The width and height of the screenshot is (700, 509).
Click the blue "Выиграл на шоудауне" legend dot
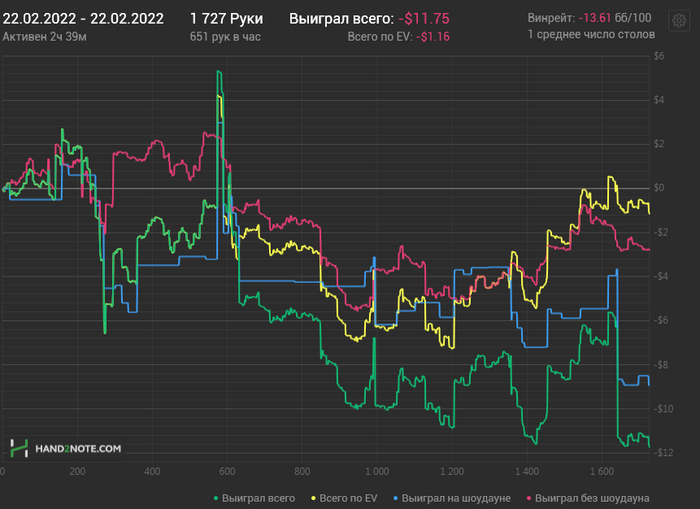point(397,497)
